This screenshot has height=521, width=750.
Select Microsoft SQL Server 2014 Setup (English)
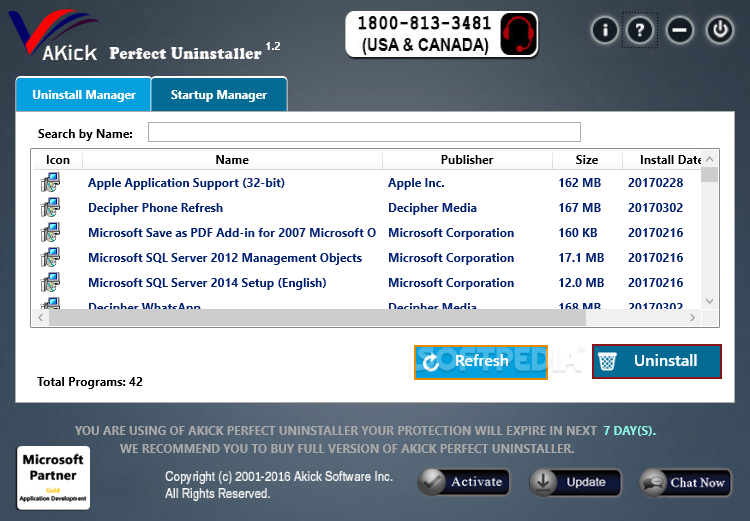[x=207, y=282]
